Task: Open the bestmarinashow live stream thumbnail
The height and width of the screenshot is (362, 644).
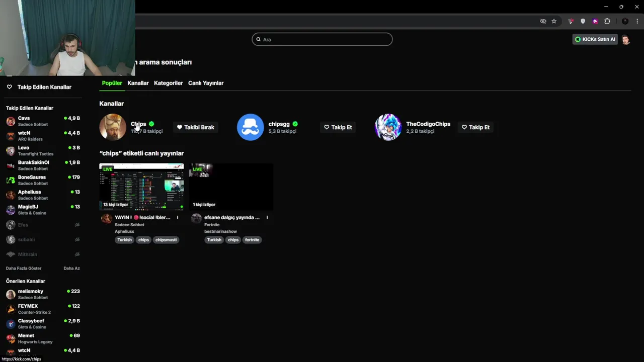Action: 231,187
